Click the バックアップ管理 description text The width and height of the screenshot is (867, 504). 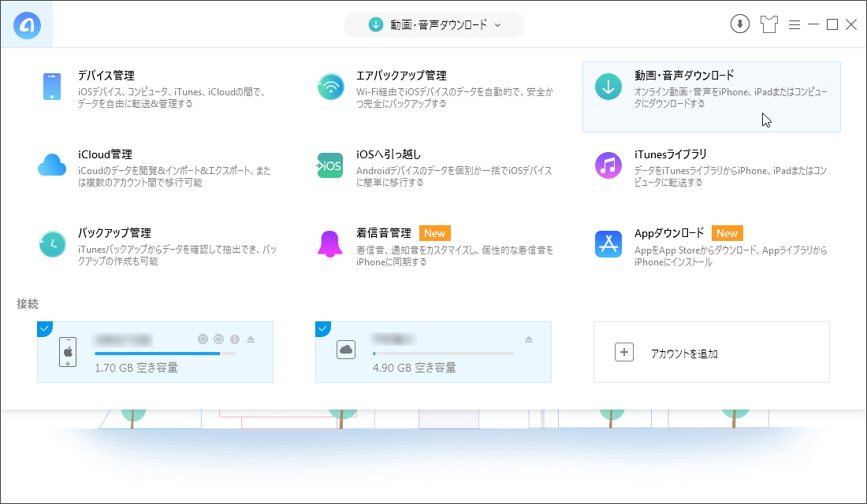[x=177, y=255]
